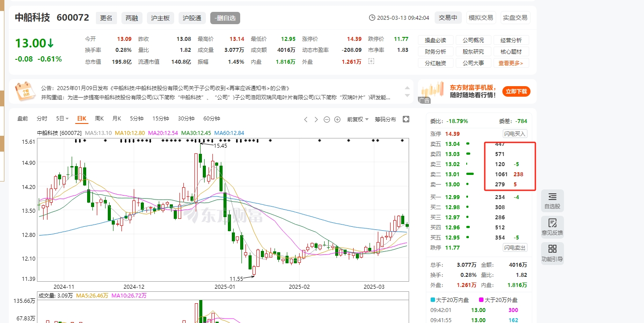Zoom out K-line chart with minus icon
This screenshot has height=323, width=644.
(327, 120)
